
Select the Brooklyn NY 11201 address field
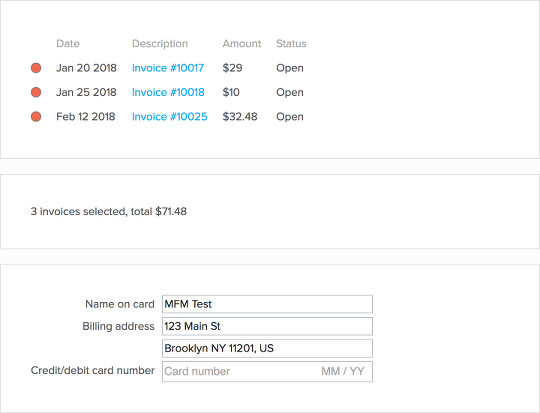pos(267,348)
